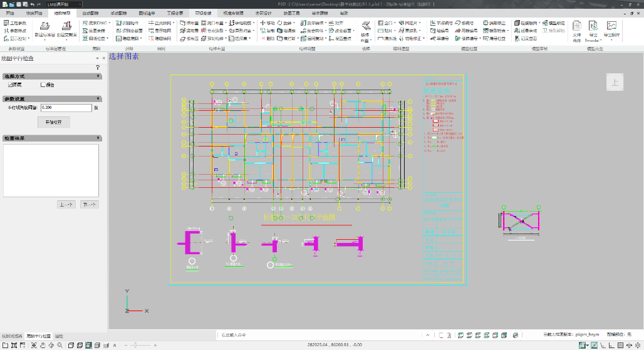The image size is (644, 350).
Task: Open the 文件合并 tool
Action: pyautogui.click(x=577, y=26)
